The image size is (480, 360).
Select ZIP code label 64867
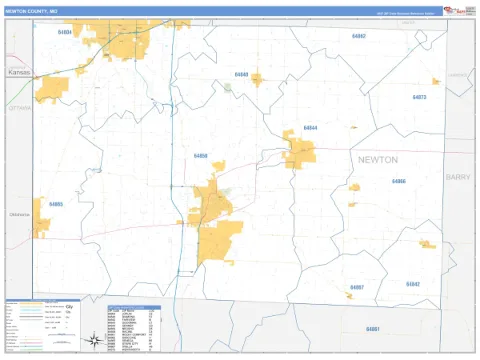(357, 287)
